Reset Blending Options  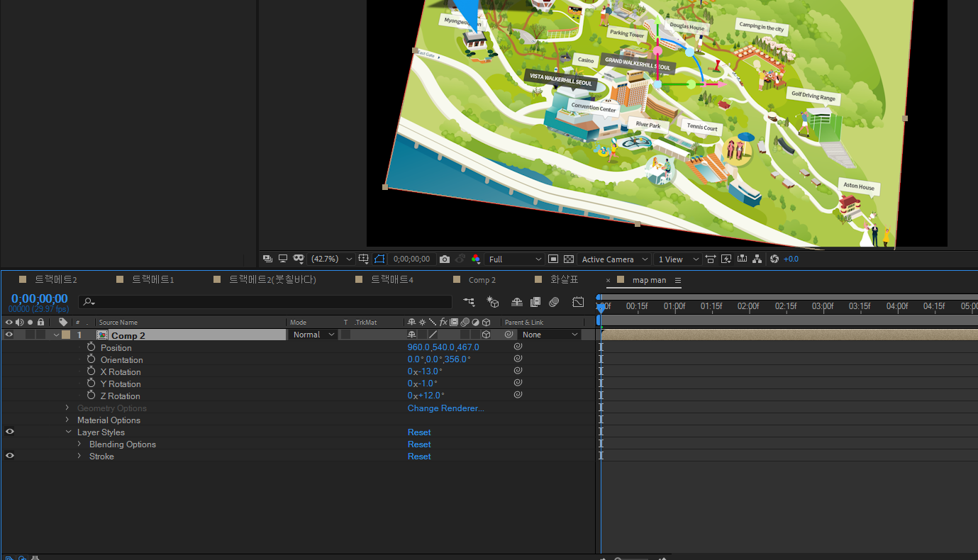[419, 444]
